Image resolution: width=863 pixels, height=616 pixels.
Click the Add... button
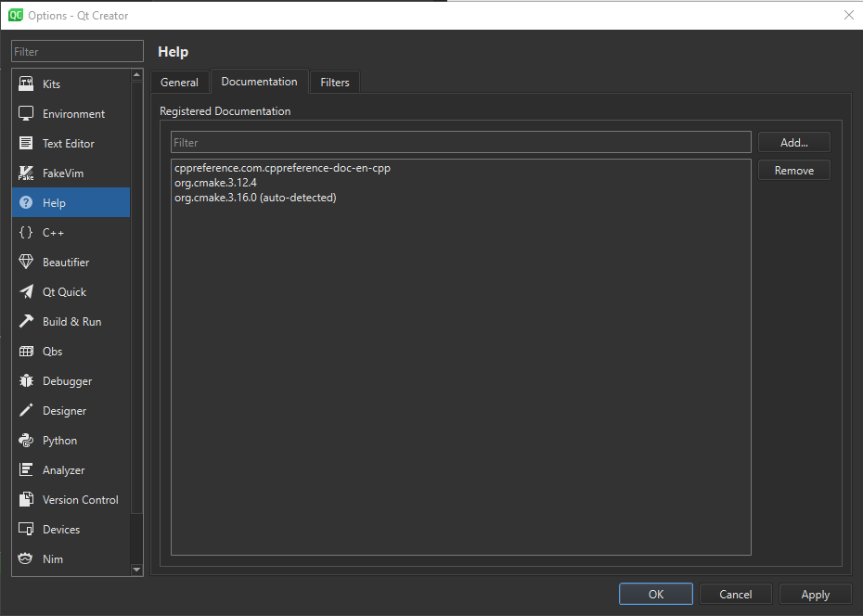pyautogui.click(x=794, y=143)
